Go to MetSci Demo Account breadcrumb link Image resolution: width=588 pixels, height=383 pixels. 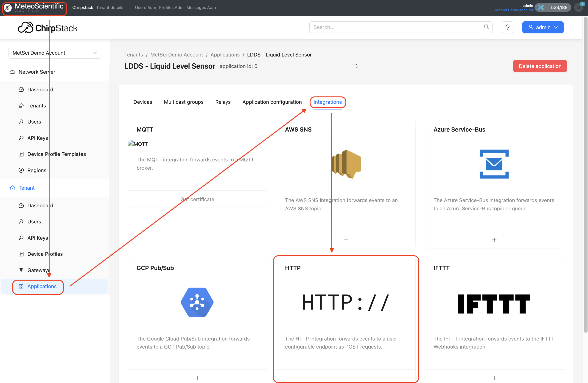(177, 55)
